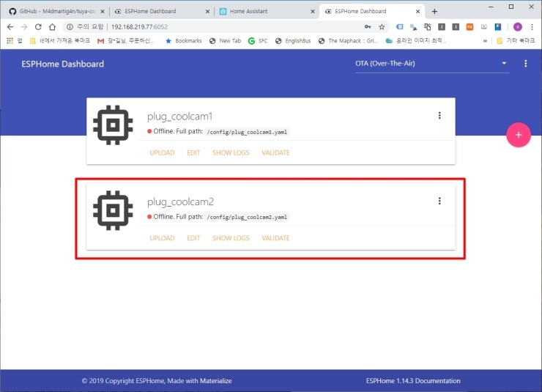Viewport: 542px width, 392px height.
Task: Open the EnglishBus bookmark
Action: [293, 41]
